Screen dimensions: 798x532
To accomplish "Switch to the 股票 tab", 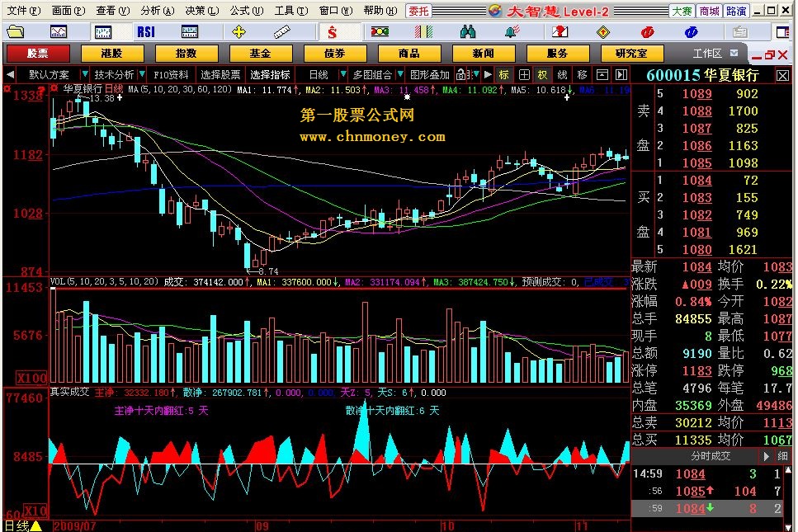I will [38, 54].
